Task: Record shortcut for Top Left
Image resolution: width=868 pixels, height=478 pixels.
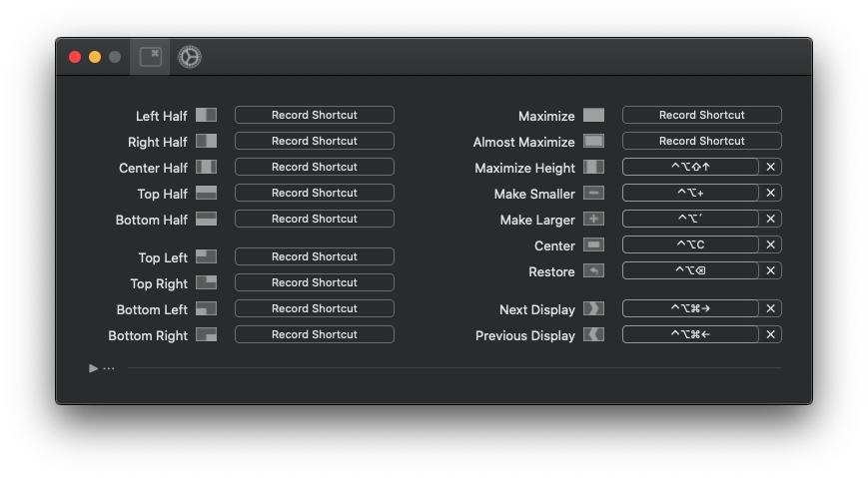Action: [x=315, y=256]
